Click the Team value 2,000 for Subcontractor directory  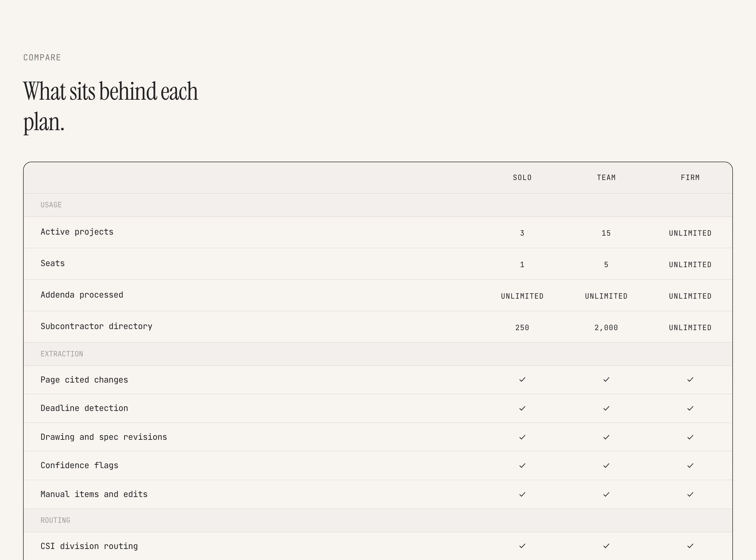pos(606,328)
